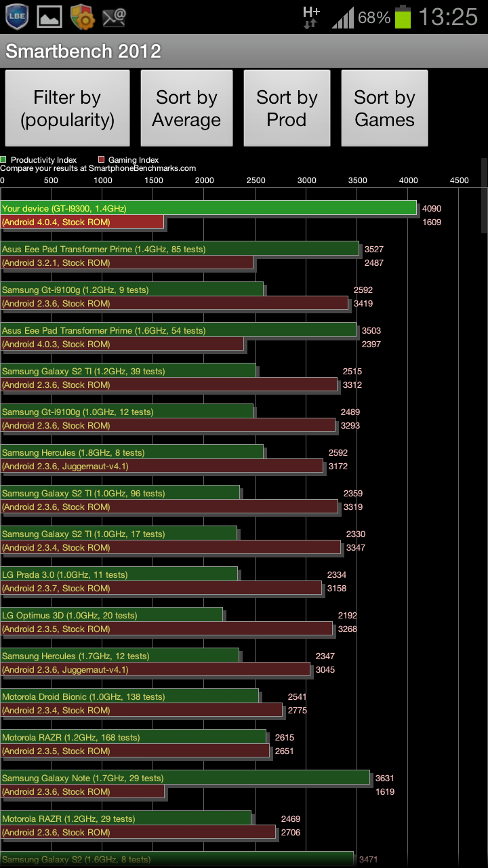Viewport: 488px width, 868px height.
Task: Select LG Optimus 3D (1.0GHz, 20 tests)
Action: pyautogui.click(x=111, y=615)
